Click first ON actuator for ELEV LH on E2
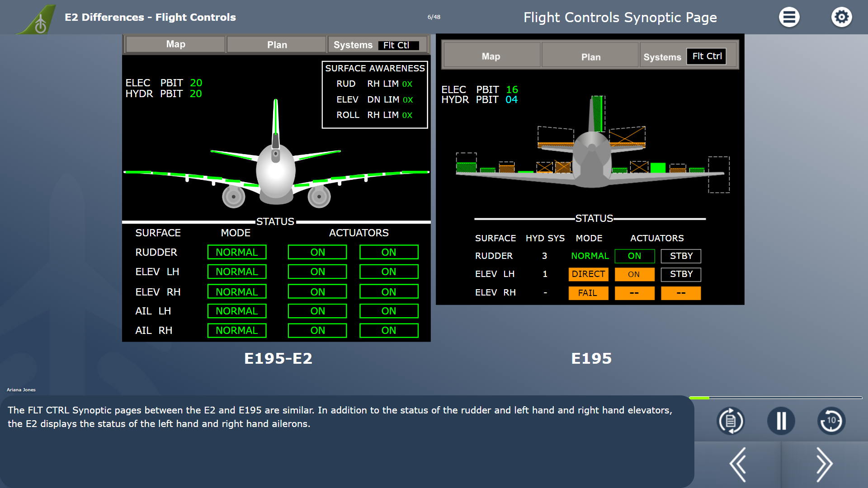868x488 pixels. tap(317, 272)
